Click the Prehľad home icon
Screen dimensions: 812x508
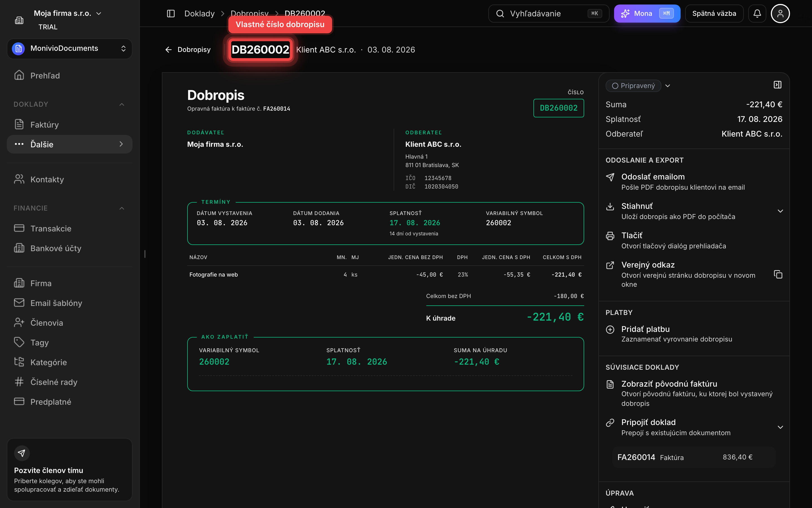19,75
